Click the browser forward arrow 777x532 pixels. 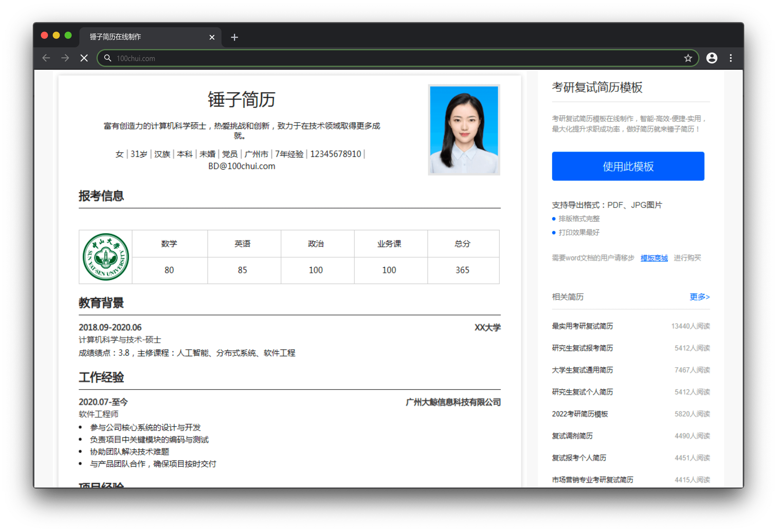tap(65, 58)
